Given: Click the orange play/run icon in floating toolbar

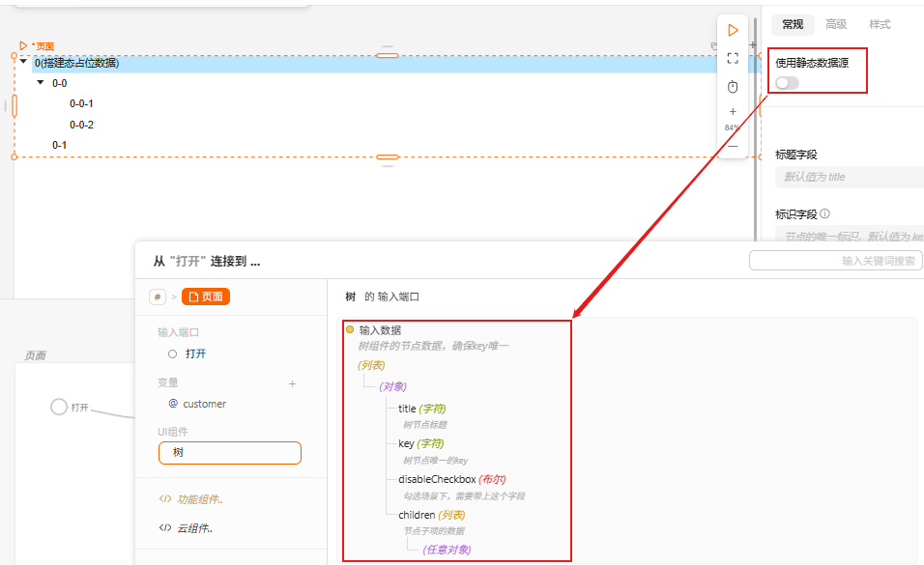Looking at the screenshot, I should [733, 31].
